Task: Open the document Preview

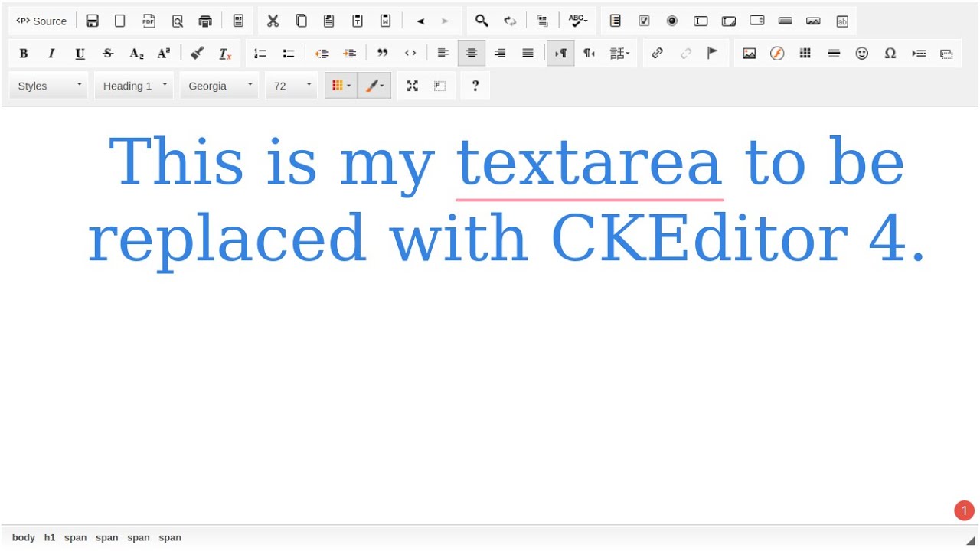Action: (177, 21)
